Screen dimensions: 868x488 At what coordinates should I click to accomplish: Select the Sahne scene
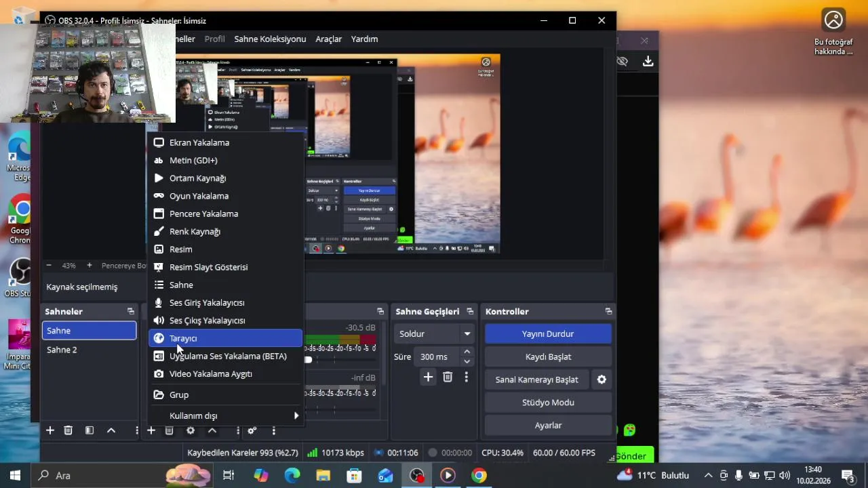[90, 331]
